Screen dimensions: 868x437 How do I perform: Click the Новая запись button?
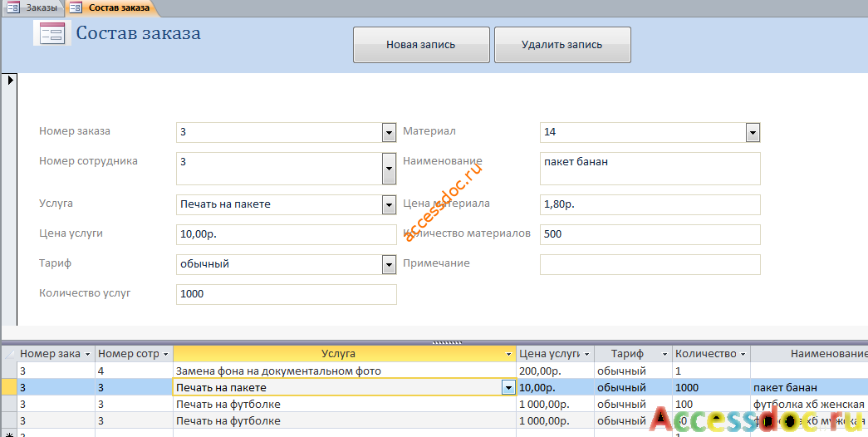(x=421, y=45)
